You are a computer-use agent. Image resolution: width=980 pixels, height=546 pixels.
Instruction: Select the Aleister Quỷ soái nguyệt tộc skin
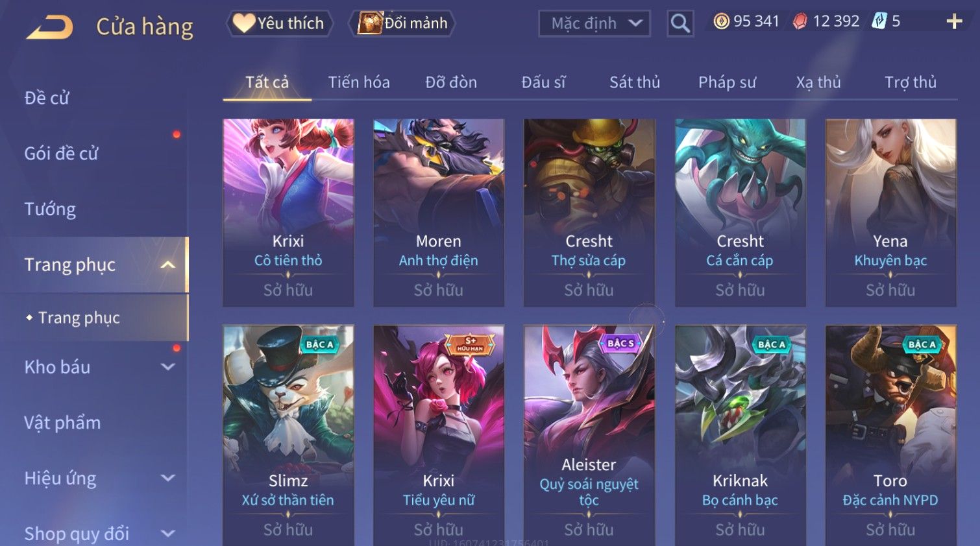click(x=589, y=436)
